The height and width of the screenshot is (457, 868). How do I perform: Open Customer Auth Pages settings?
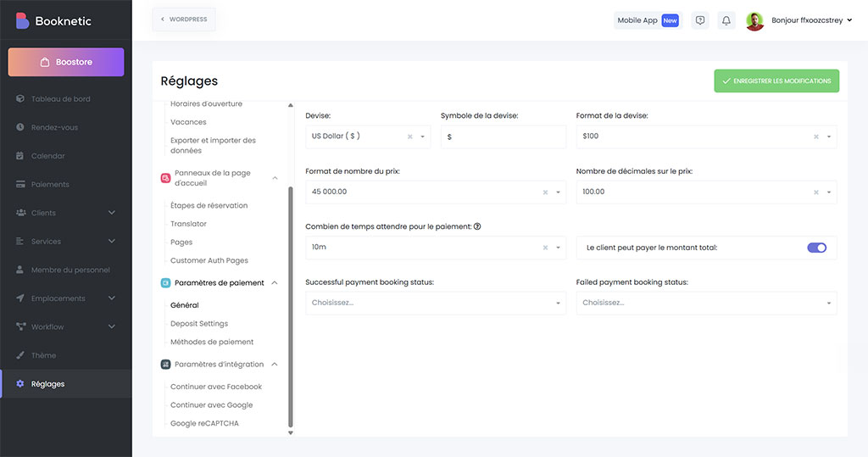(x=209, y=260)
